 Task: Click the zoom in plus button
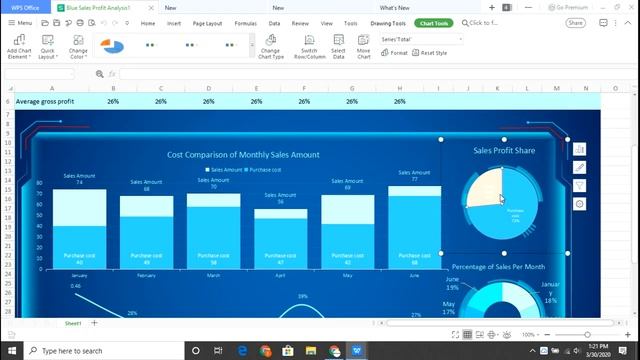click(x=628, y=335)
